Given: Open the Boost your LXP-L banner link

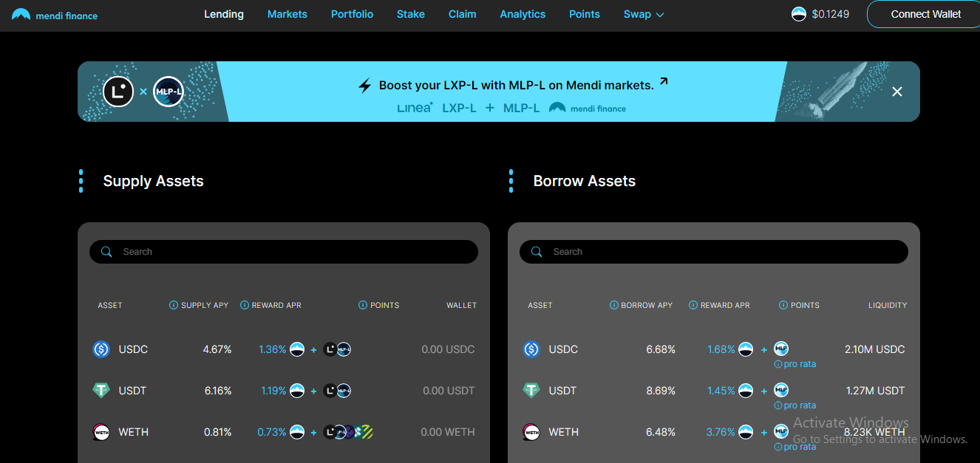Looking at the screenshot, I should pos(516,85).
